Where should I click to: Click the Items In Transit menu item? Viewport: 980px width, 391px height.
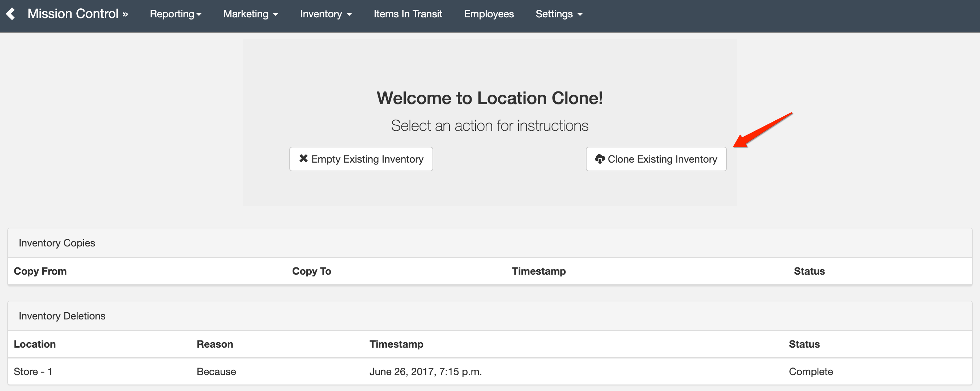(408, 14)
